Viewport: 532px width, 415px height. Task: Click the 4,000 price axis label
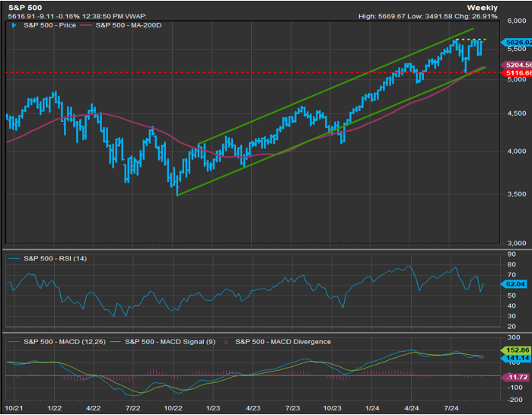517,152
